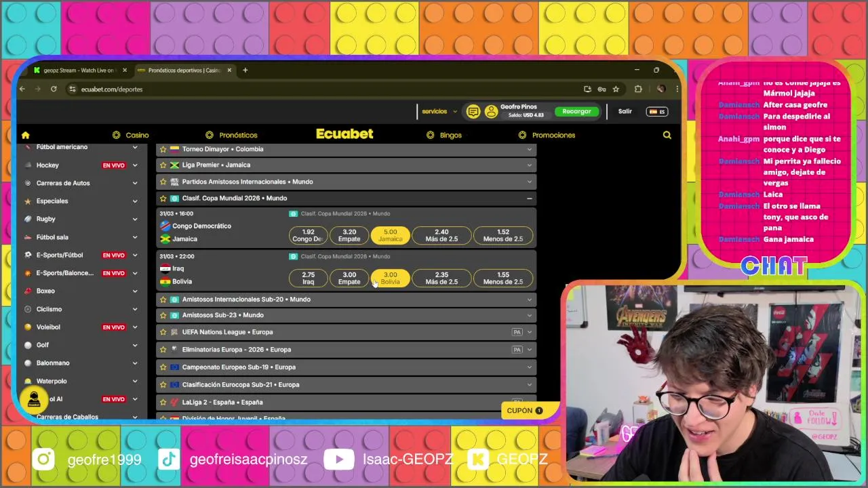868x488 pixels.
Task: Expand the Rugby sidebar category
Action: (x=135, y=219)
